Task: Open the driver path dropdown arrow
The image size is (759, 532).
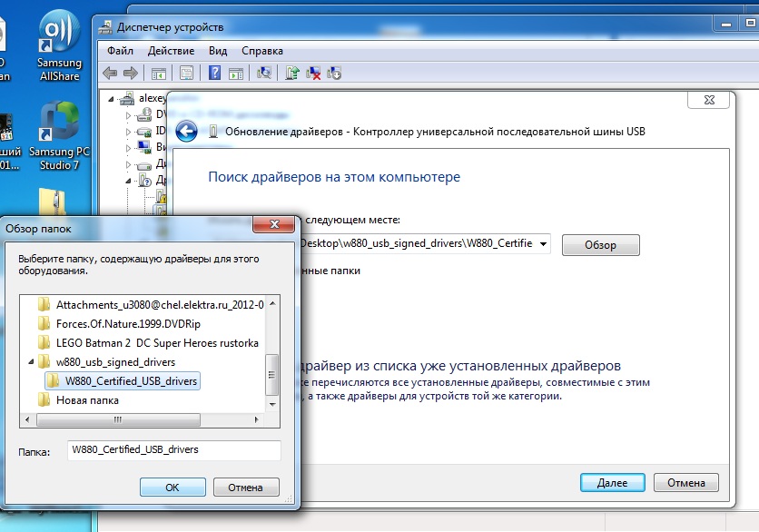Action: 543,243
